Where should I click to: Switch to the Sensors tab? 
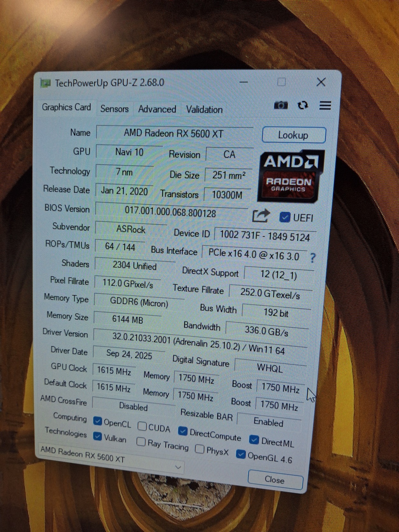pyautogui.click(x=114, y=109)
